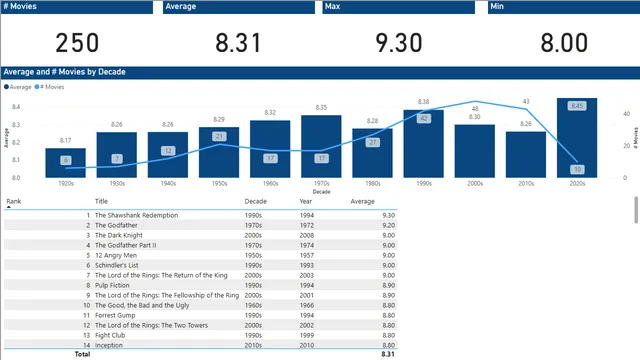Click Inception title
Screen dimensions: 640x360
tap(109, 345)
